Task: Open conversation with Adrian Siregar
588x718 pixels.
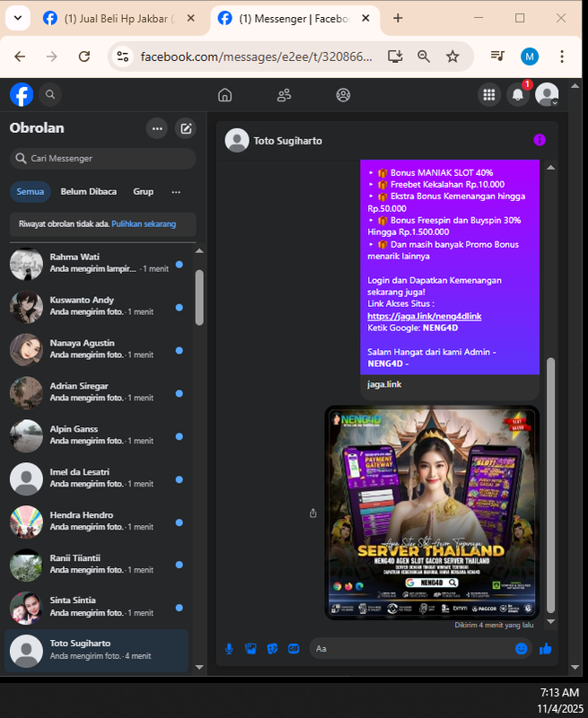Action: coord(97,393)
